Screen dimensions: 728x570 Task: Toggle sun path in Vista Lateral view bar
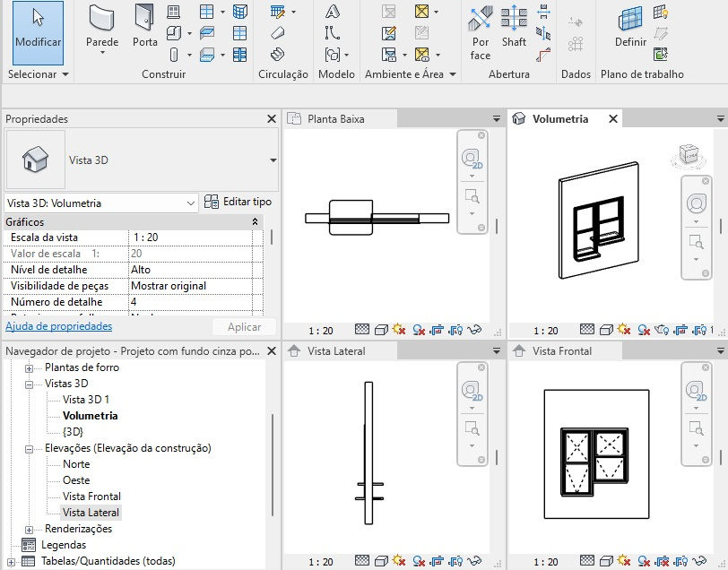(x=399, y=561)
